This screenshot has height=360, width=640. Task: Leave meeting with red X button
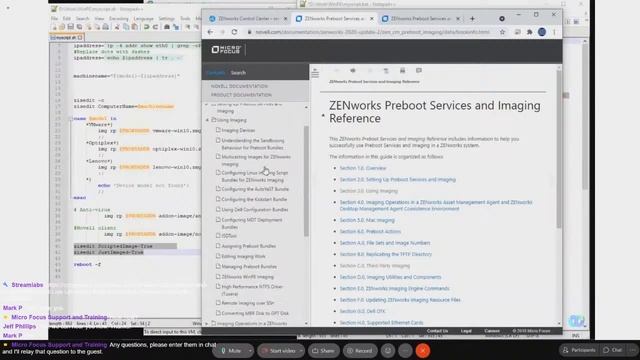pyautogui.click(x=423, y=351)
